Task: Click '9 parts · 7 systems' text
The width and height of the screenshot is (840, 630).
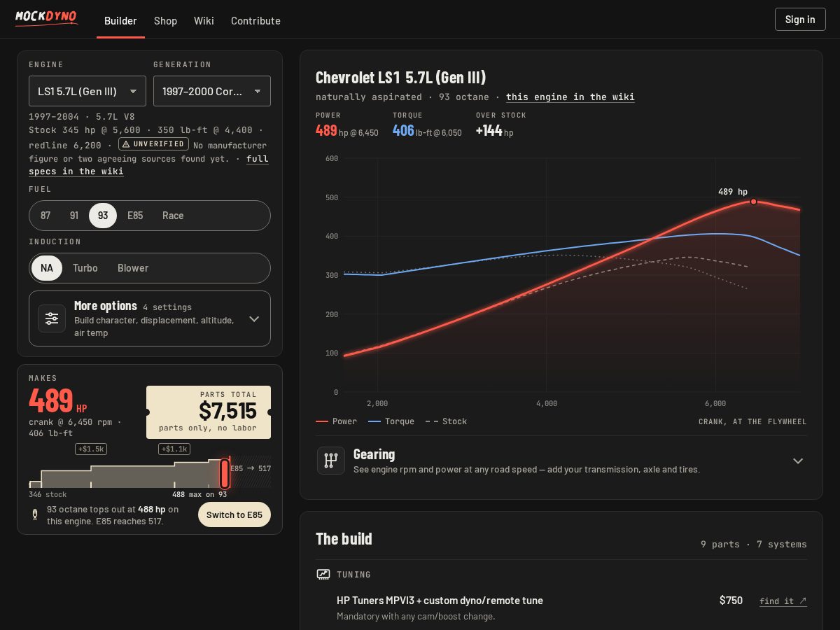Action: pos(754,544)
